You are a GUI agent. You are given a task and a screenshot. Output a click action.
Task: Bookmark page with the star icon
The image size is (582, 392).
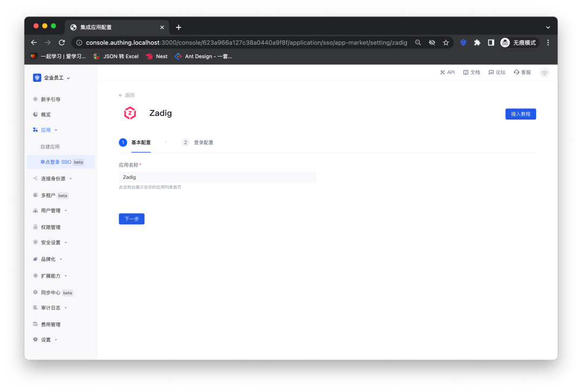pyautogui.click(x=446, y=43)
